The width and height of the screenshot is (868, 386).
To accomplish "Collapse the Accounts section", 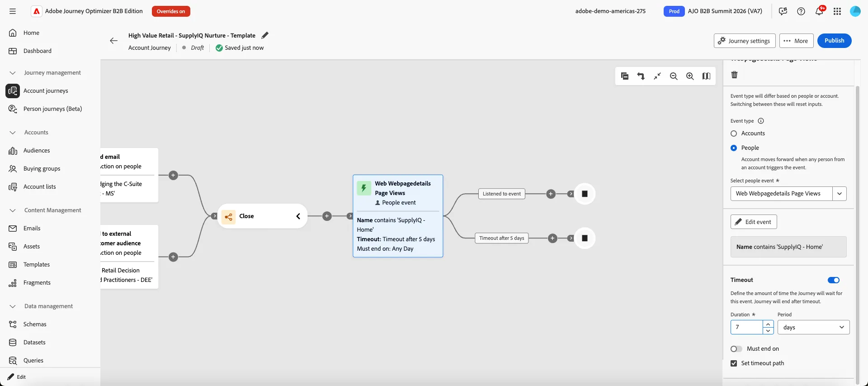I will click(13, 133).
